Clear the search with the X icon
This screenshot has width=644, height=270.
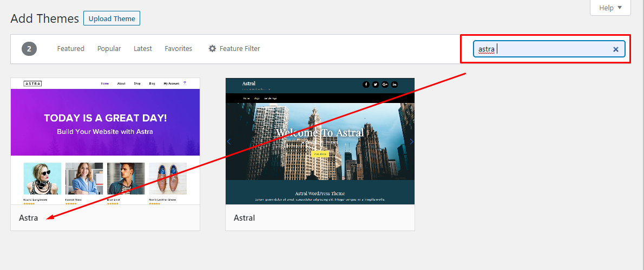pos(616,49)
